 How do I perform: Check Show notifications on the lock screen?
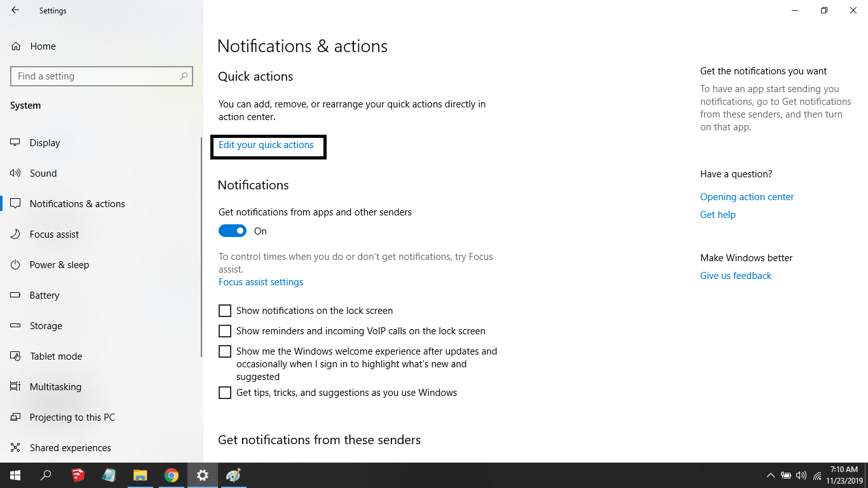[225, 311]
